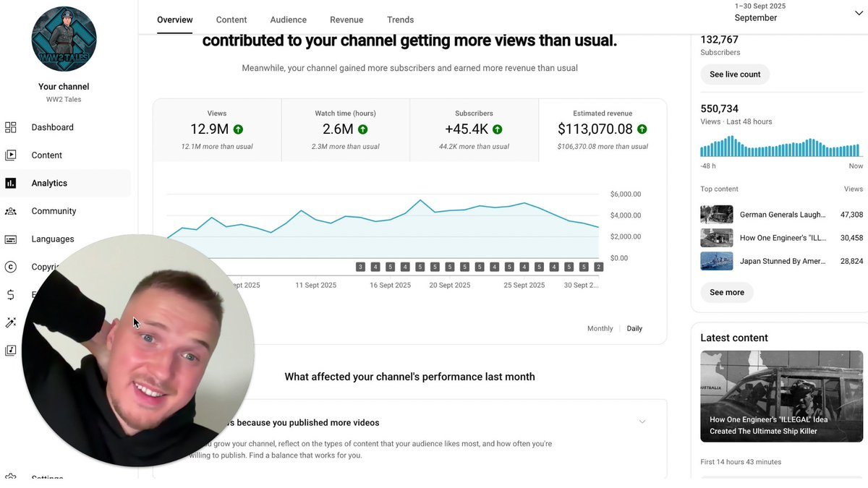Open the Community people icon
This screenshot has width=868, height=488.
10,211
